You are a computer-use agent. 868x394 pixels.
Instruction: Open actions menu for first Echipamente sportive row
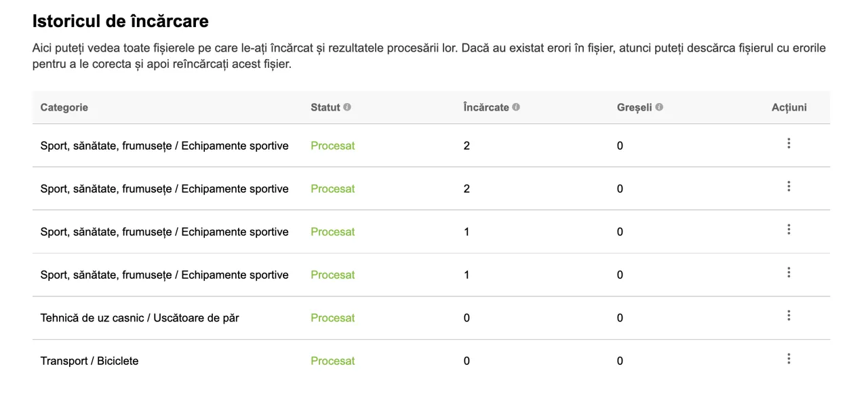pyautogui.click(x=789, y=143)
